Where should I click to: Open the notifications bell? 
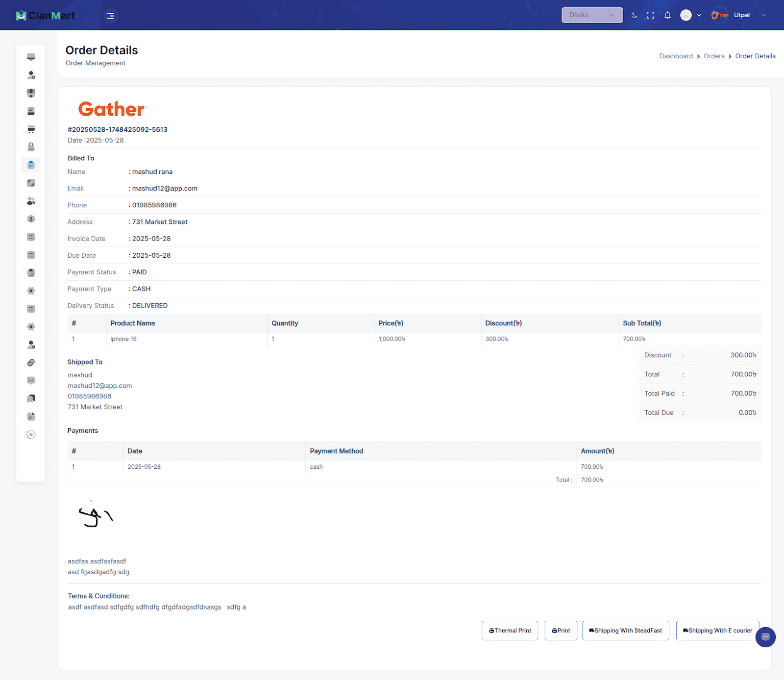tap(667, 15)
